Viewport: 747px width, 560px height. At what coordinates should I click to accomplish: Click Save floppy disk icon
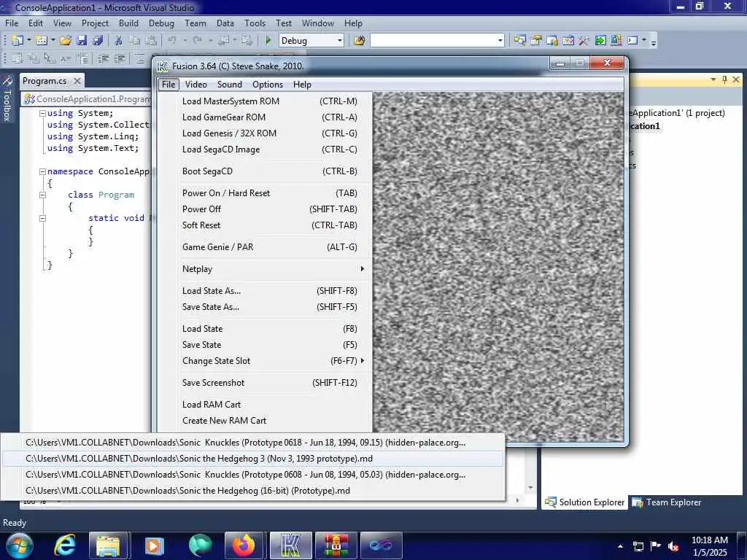(82, 41)
